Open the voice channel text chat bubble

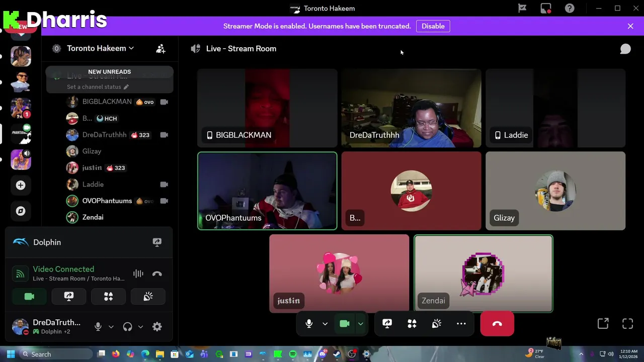click(625, 49)
